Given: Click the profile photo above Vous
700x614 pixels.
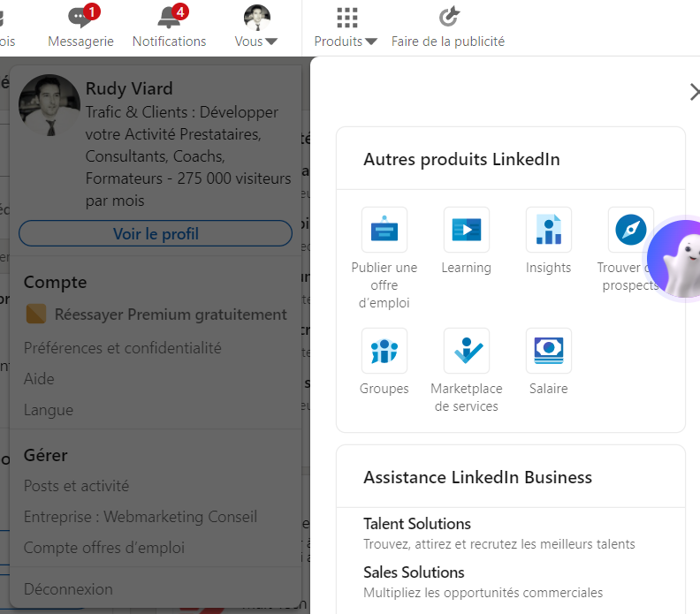Looking at the screenshot, I should (257, 18).
